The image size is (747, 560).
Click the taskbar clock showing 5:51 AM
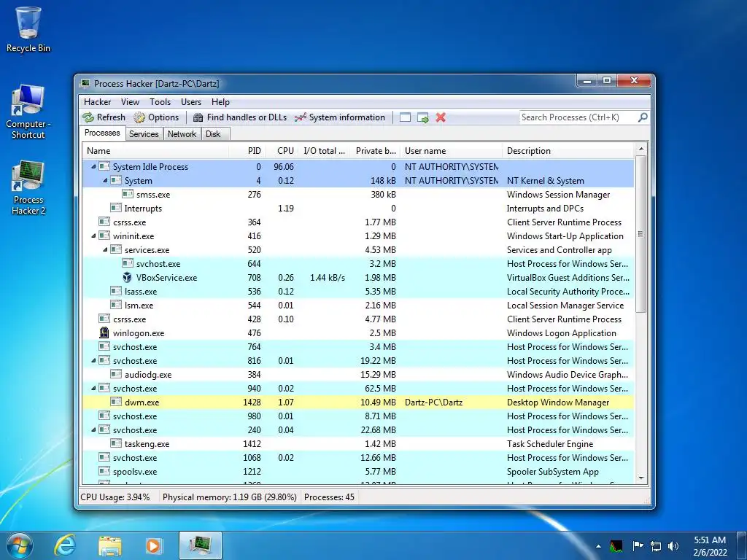coord(710,546)
